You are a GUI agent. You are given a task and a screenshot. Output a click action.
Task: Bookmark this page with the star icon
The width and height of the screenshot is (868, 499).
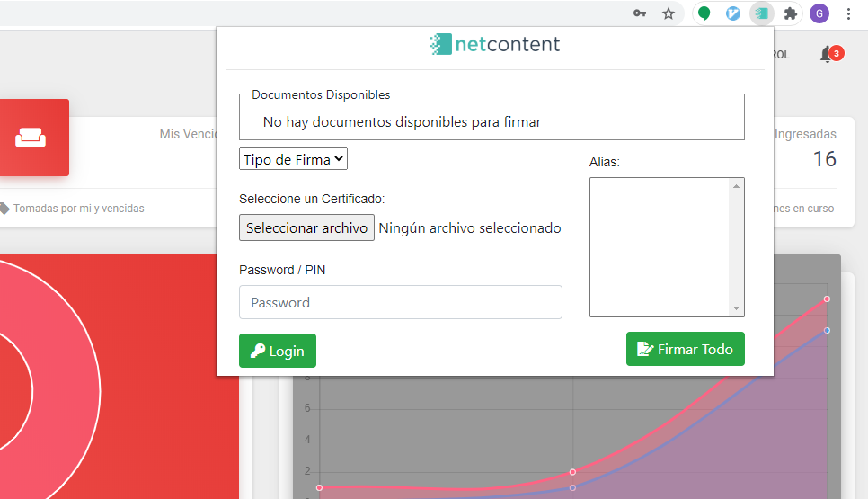click(669, 13)
